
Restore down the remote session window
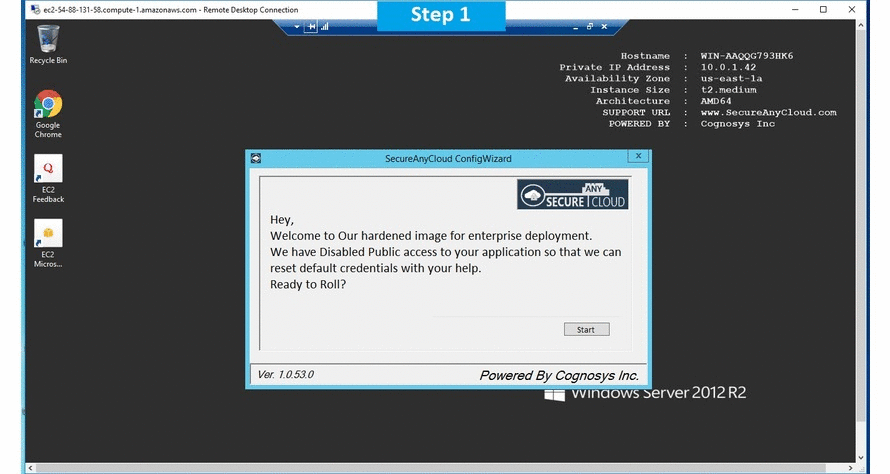click(x=589, y=27)
